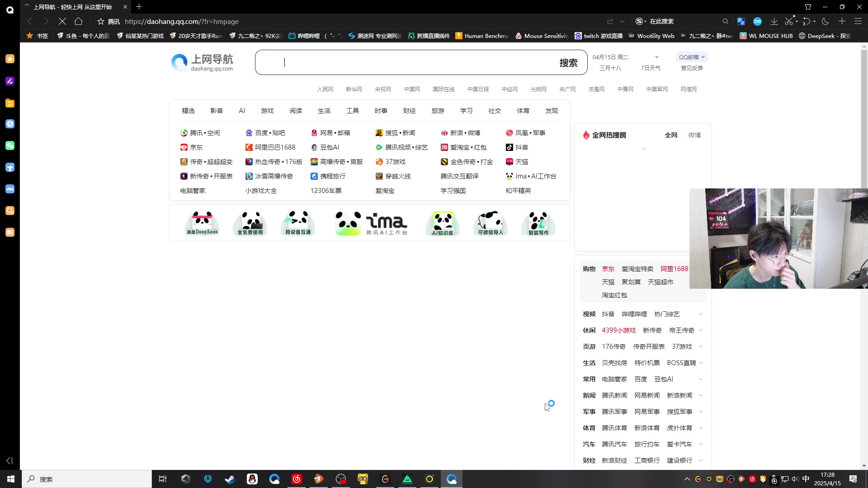
Task: Switch to the 影音 tab
Action: [217, 111]
